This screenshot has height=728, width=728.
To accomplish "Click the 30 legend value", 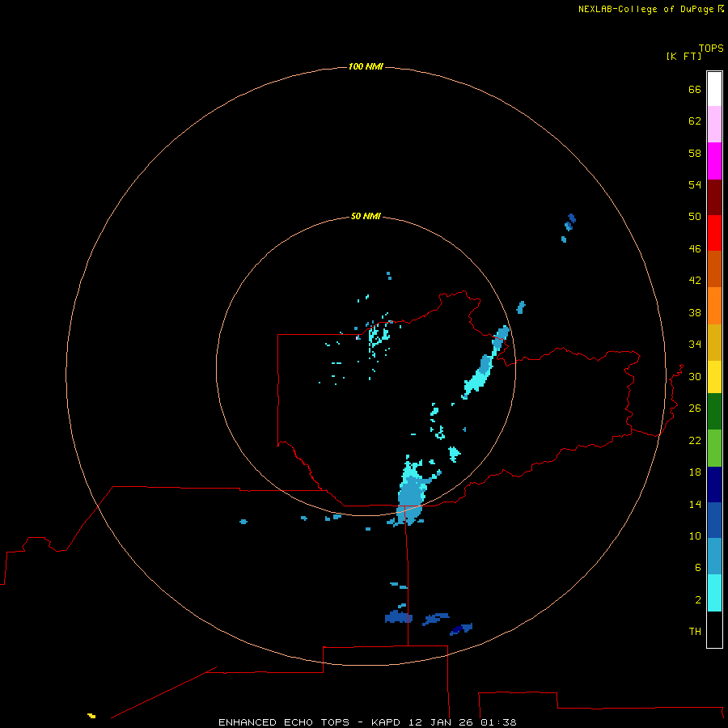I will (695, 376).
